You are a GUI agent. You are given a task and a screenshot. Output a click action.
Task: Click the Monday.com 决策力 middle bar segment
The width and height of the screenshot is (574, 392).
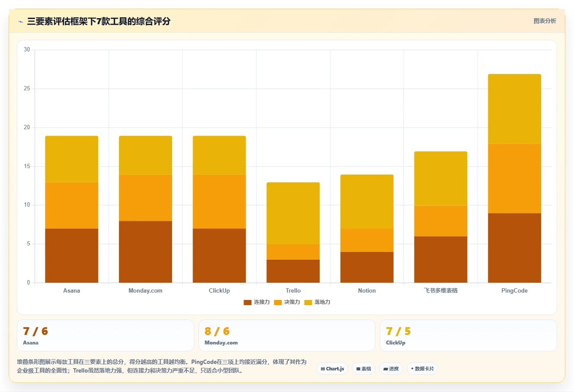click(x=145, y=198)
